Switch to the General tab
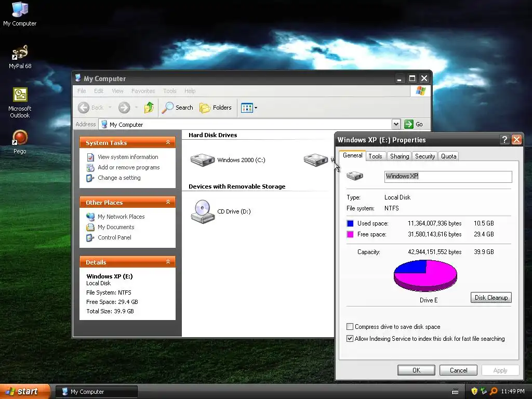532x399 pixels. pos(353,155)
